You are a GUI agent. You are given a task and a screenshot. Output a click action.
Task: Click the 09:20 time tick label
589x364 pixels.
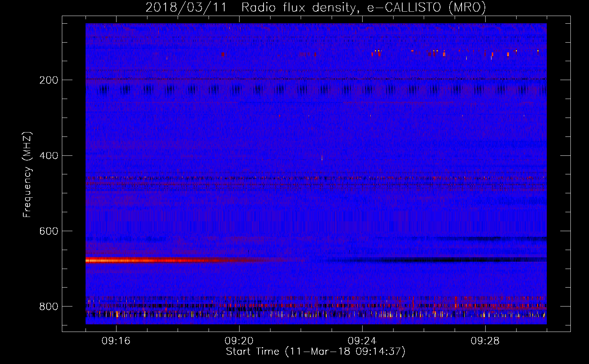239,341
